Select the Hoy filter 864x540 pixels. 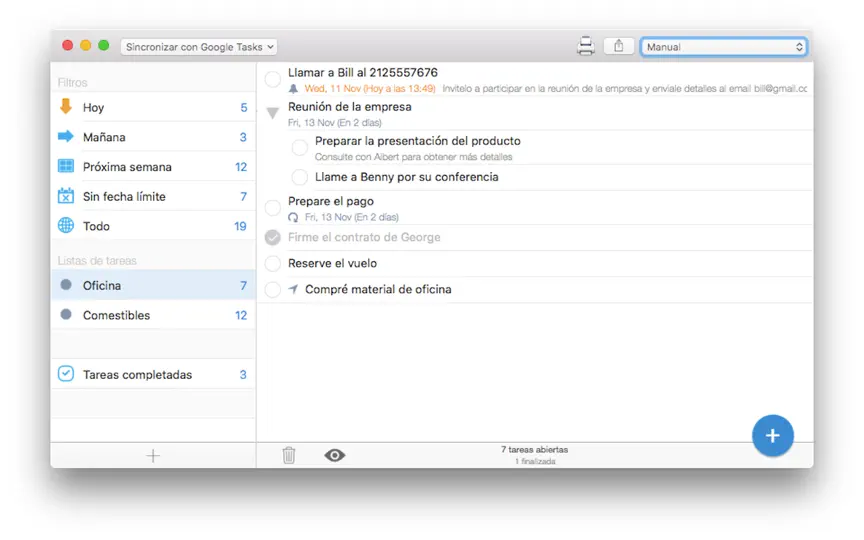[x=153, y=107]
